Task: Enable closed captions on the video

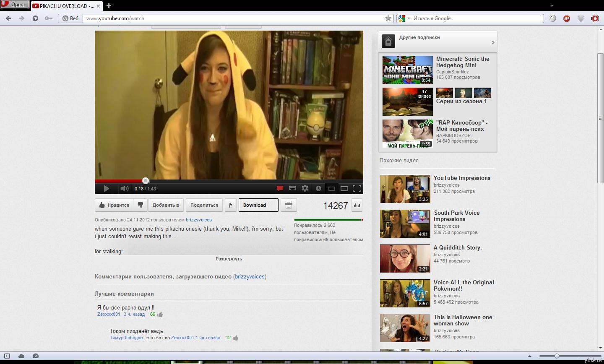Action: [292, 188]
